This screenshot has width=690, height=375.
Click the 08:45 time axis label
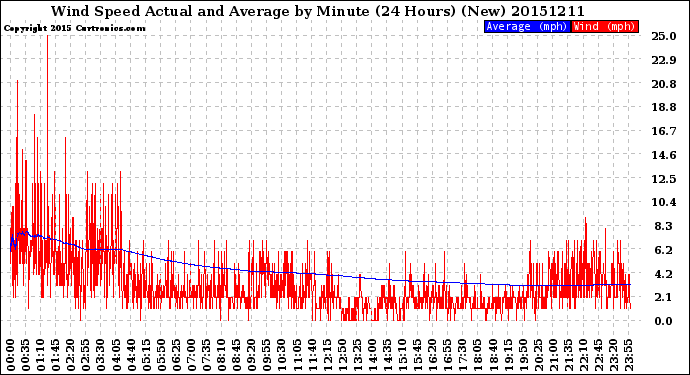(237, 355)
